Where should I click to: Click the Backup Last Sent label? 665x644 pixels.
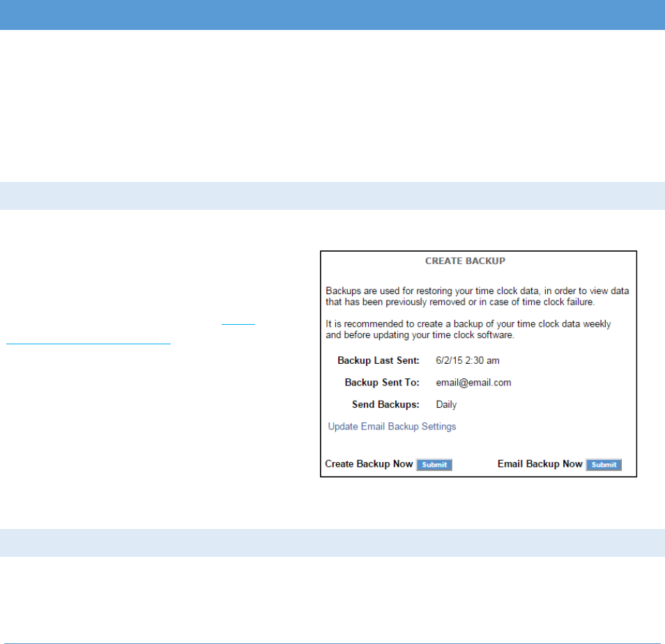[x=379, y=360]
